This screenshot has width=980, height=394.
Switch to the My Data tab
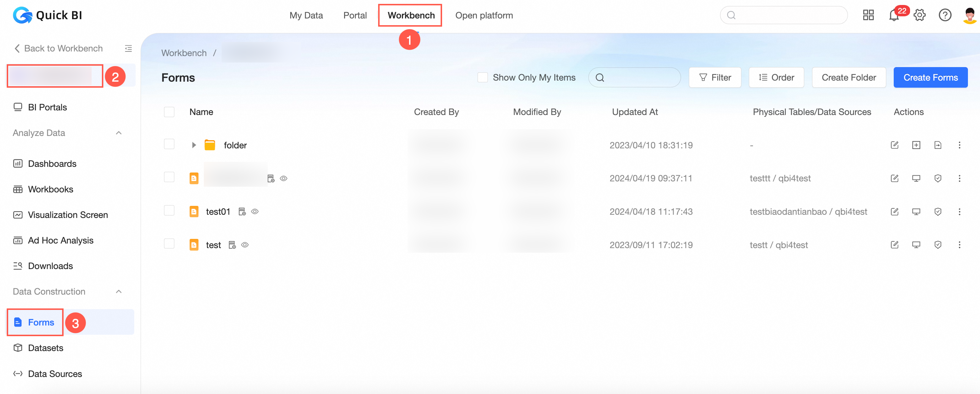[306, 16]
